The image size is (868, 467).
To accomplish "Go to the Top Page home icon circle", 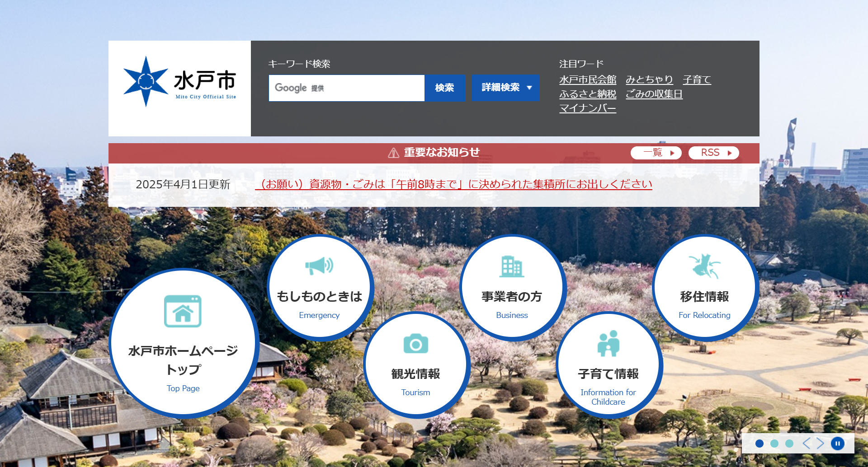I will tap(183, 343).
